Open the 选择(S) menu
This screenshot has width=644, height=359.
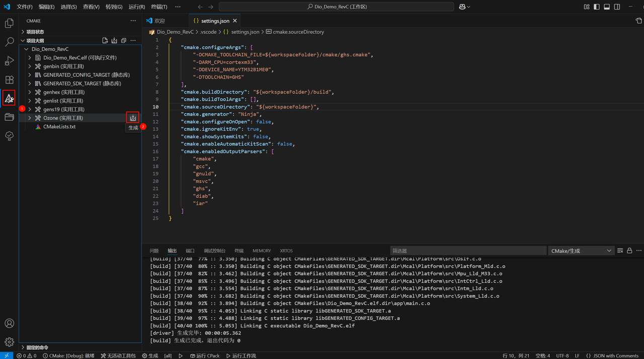click(x=69, y=7)
